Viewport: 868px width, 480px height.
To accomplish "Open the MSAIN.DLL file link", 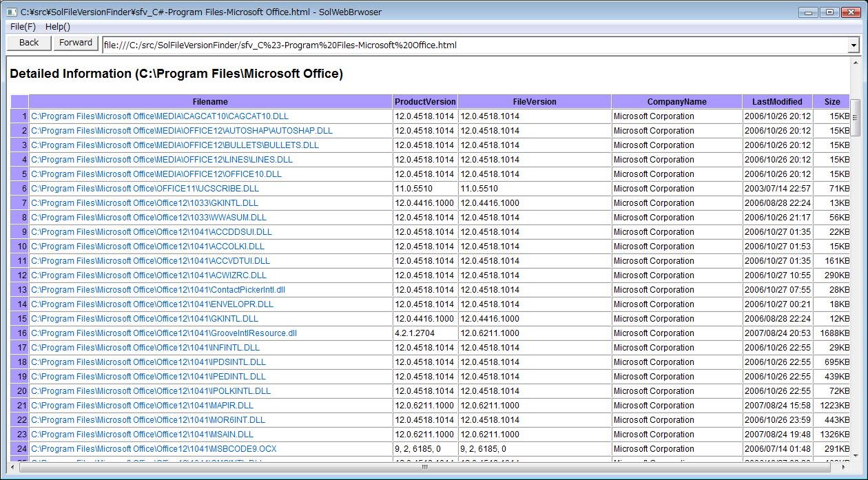I will coord(142,435).
